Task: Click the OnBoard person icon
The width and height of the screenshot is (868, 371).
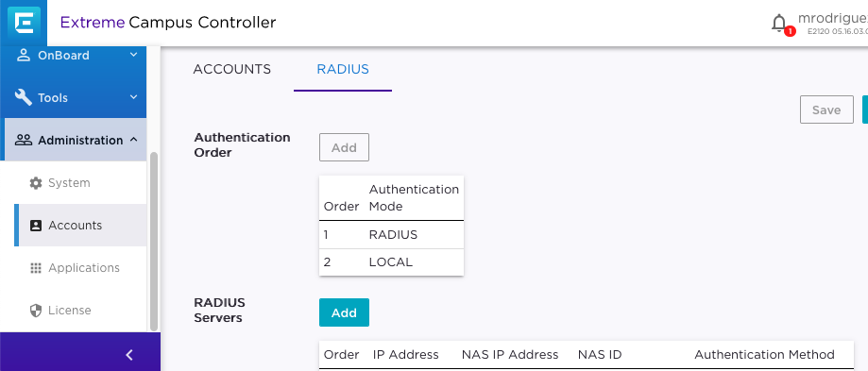Action: (24, 56)
